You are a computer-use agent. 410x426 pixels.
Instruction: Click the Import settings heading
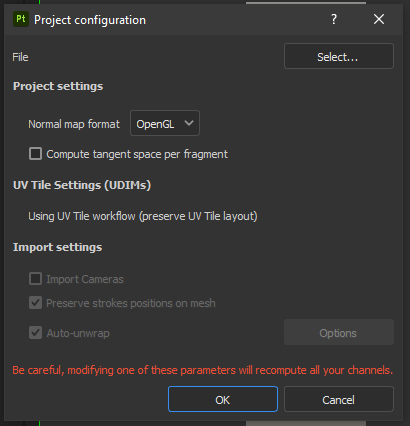(x=58, y=247)
